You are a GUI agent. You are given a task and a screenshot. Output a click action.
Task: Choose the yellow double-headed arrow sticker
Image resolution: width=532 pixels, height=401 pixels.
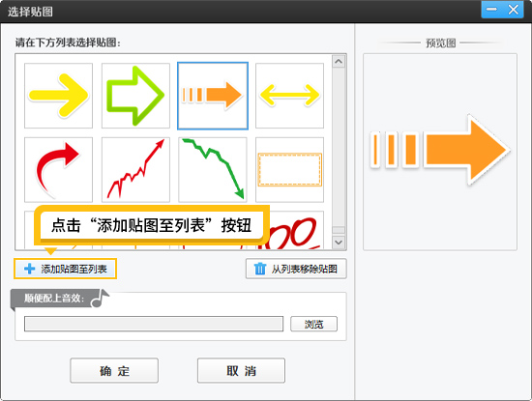pos(289,96)
